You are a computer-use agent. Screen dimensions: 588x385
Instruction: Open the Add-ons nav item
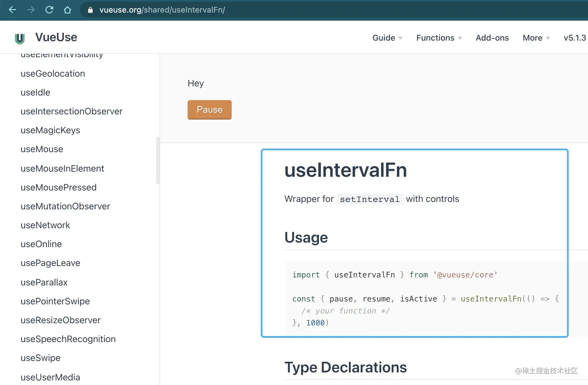[492, 38]
